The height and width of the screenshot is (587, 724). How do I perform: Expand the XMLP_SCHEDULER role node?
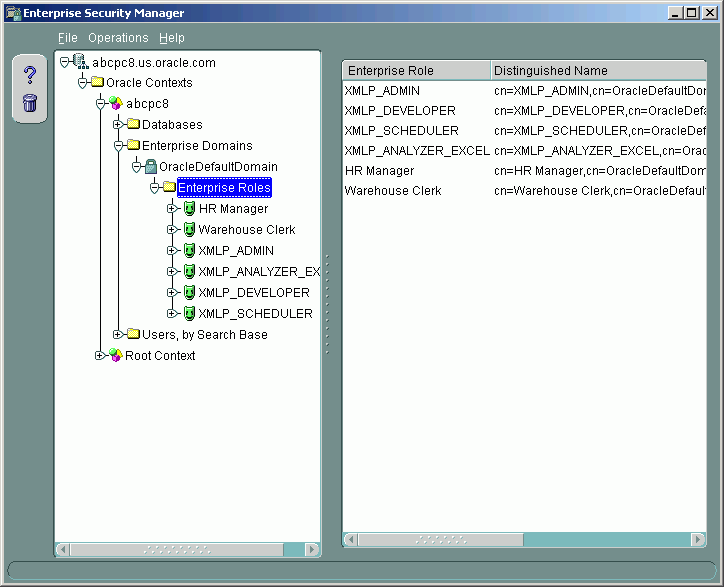172,313
